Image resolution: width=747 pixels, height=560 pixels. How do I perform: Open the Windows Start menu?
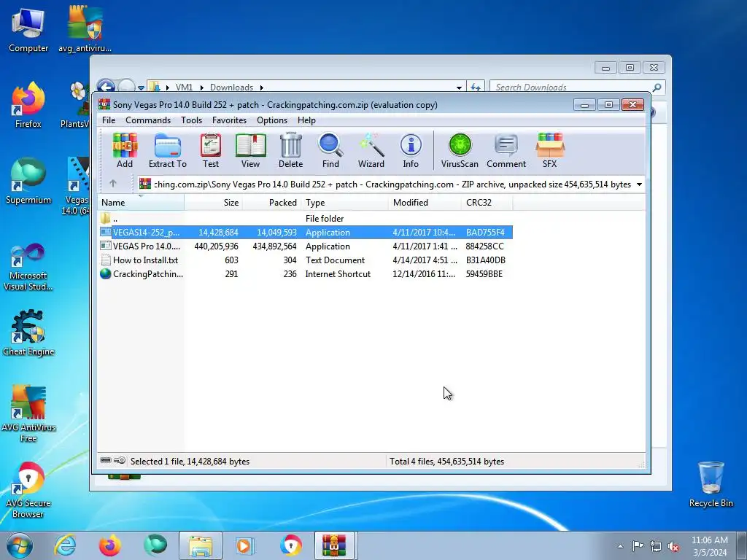[x=20, y=545]
